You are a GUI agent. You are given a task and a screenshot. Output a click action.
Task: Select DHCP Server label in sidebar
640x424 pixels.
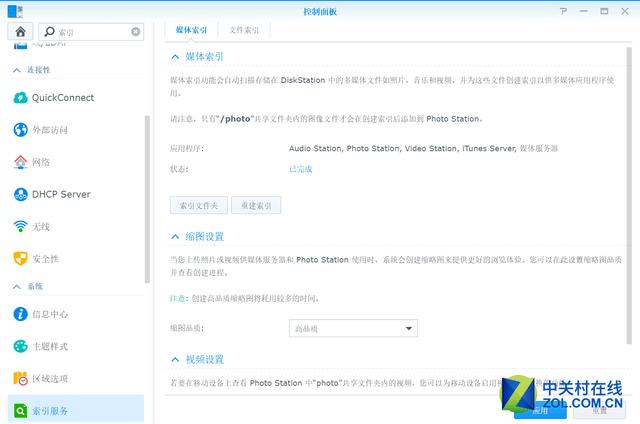tap(61, 194)
